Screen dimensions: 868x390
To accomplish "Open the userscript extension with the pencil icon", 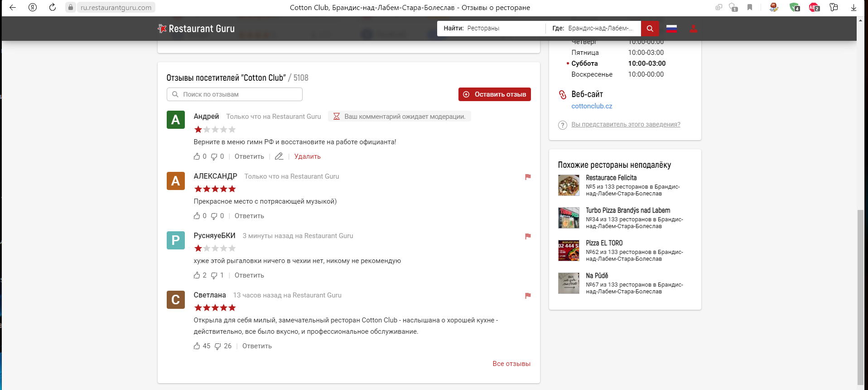I will [x=774, y=7].
